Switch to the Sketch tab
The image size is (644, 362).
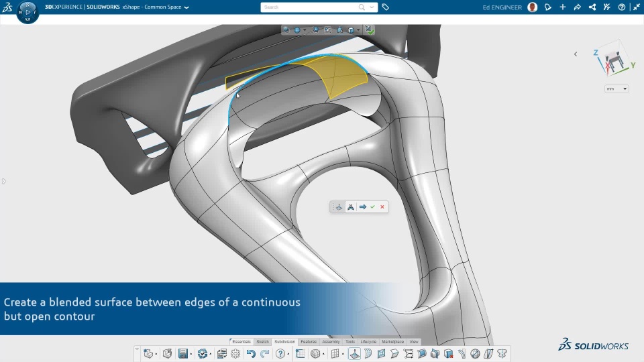point(262,341)
